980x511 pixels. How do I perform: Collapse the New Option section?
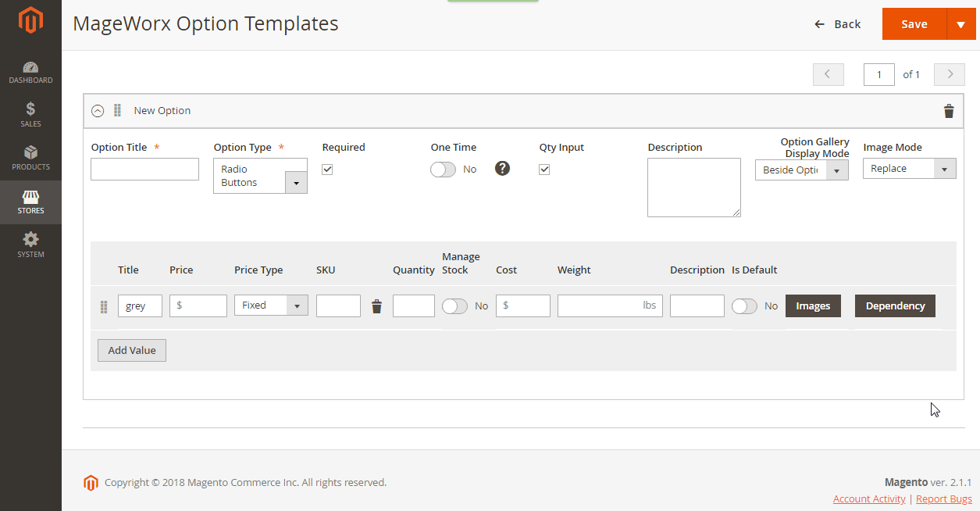tap(98, 111)
